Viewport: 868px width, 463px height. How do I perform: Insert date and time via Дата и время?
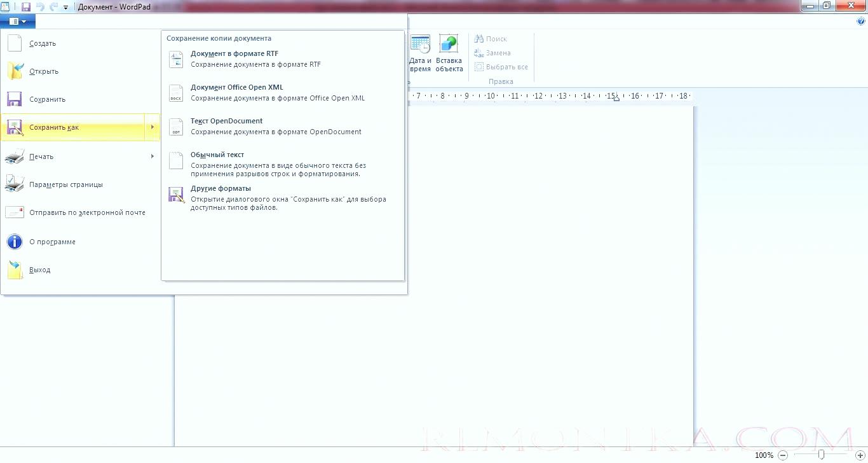click(x=420, y=53)
